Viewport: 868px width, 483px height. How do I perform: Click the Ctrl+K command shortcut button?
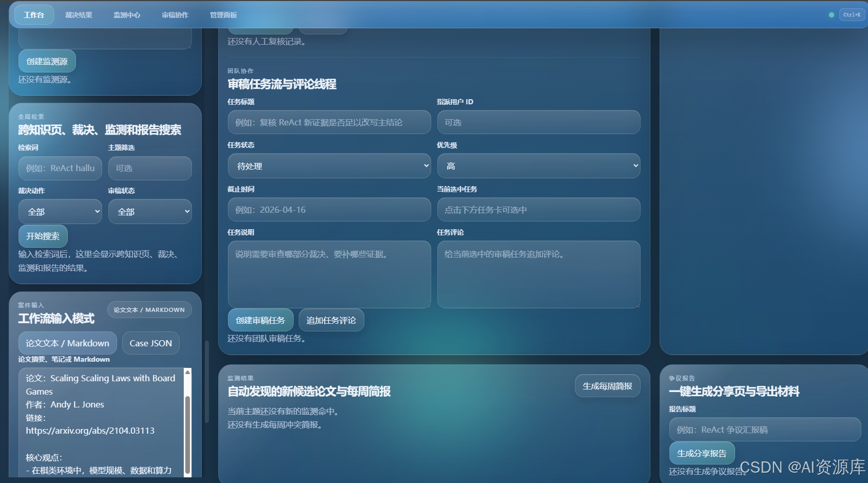pos(852,15)
